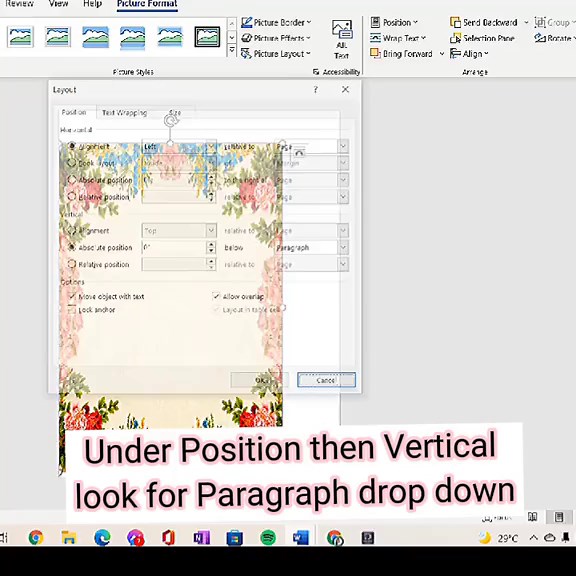Switch to the View ribbon tab

click(x=58, y=4)
